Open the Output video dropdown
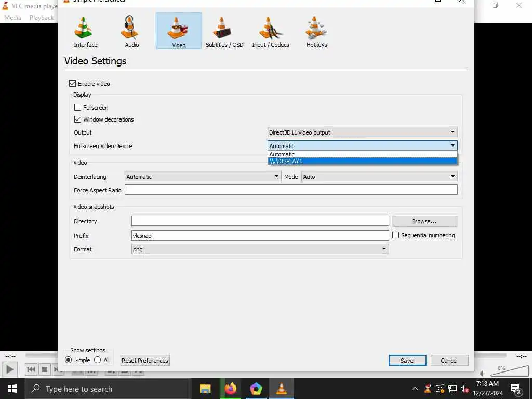The width and height of the screenshot is (532, 399). coord(362,132)
